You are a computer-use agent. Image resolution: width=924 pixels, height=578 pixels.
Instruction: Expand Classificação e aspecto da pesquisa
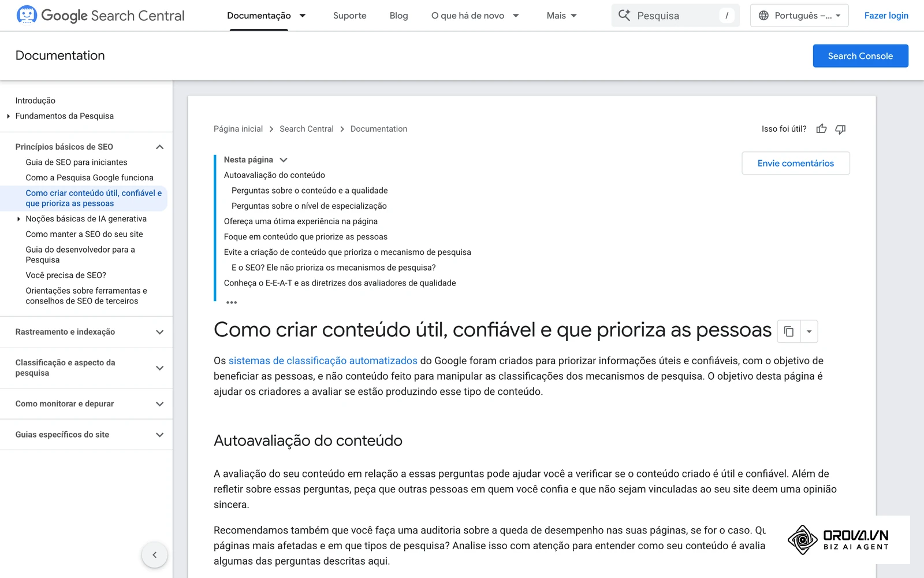(x=160, y=368)
